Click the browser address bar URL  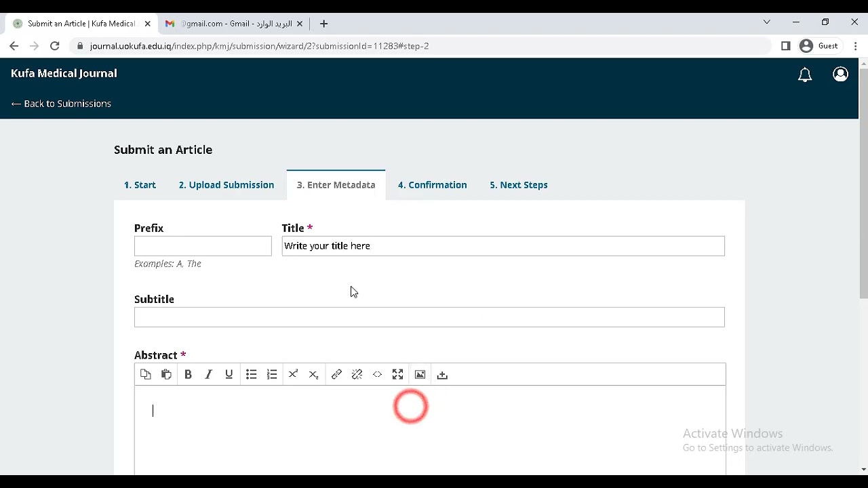(x=259, y=46)
